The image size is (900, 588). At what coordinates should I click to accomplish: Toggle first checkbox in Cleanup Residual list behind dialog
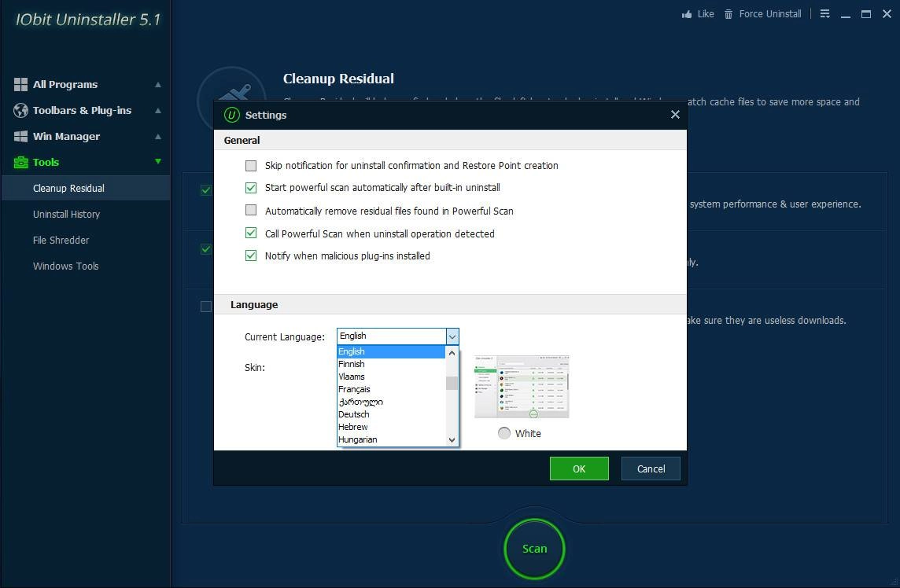tap(206, 190)
